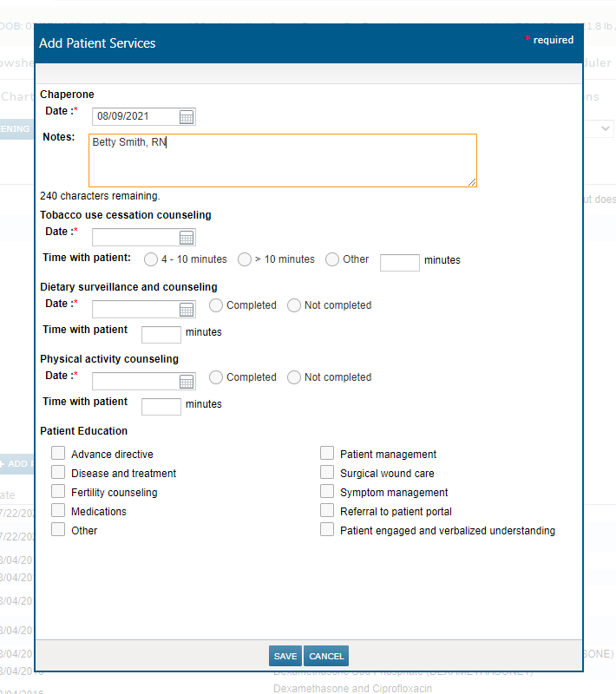Image resolution: width=616 pixels, height=694 pixels.
Task: Select the 4 - 10 minutes radio option
Action: 151,259
